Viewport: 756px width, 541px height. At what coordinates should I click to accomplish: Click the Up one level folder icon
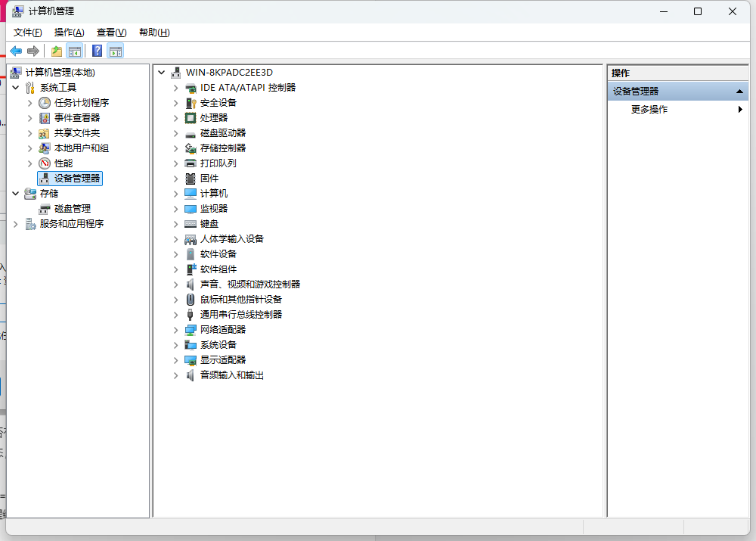tap(56, 51)
